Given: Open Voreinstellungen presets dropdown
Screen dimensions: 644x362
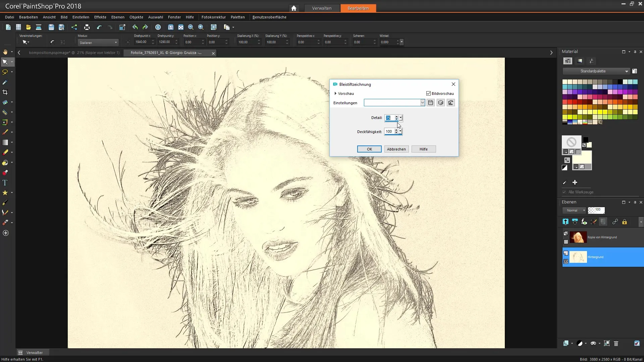Looking at the screenshot, I should tap(25, 42).
